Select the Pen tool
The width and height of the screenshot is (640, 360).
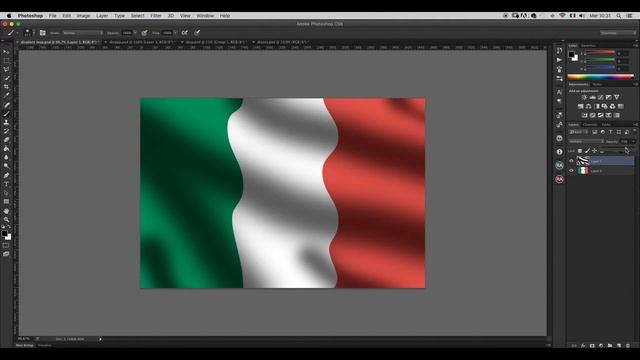pos(6,176)
